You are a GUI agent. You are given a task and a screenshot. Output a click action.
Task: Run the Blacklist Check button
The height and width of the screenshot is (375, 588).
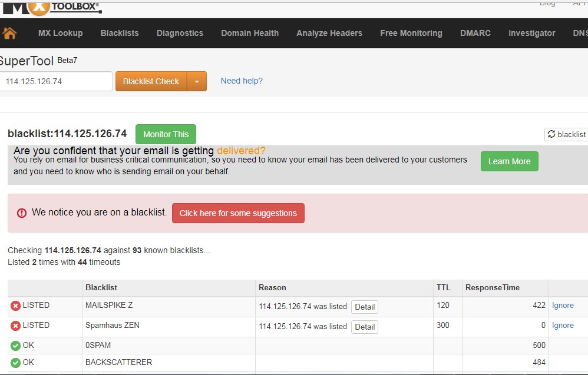[x=151, y=81]
